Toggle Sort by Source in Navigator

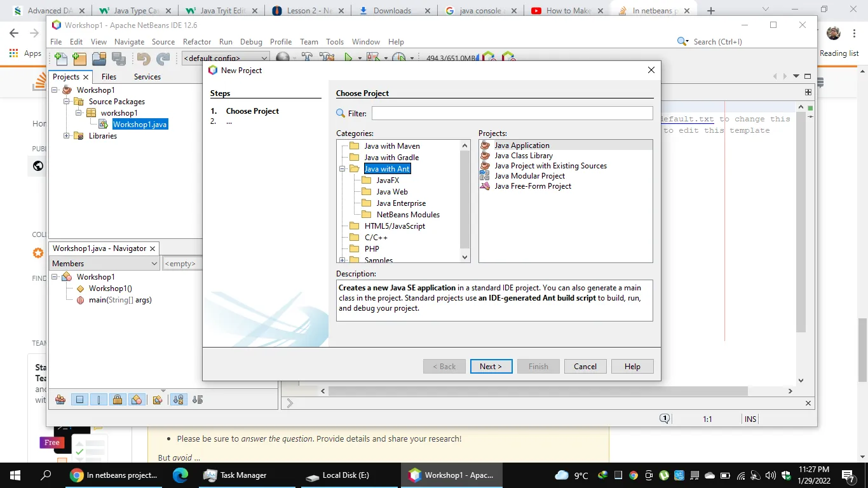[x=198, y=400]
